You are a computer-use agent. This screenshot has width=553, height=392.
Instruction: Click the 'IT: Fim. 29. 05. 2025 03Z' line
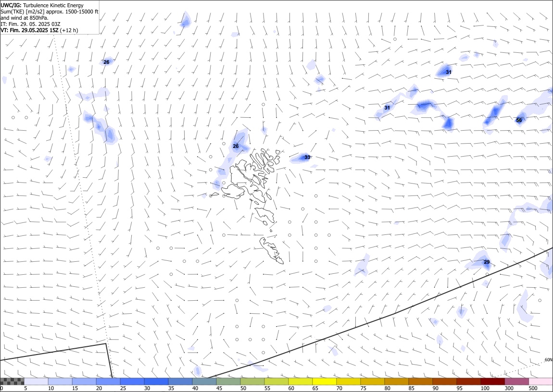pos(31,24)
